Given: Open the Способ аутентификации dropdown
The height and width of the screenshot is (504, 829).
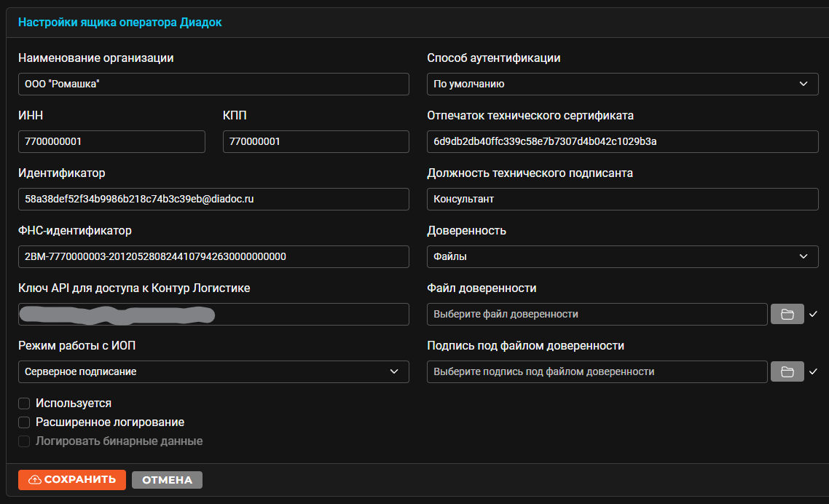Looking at the screenshot, I should coord(622,84).
